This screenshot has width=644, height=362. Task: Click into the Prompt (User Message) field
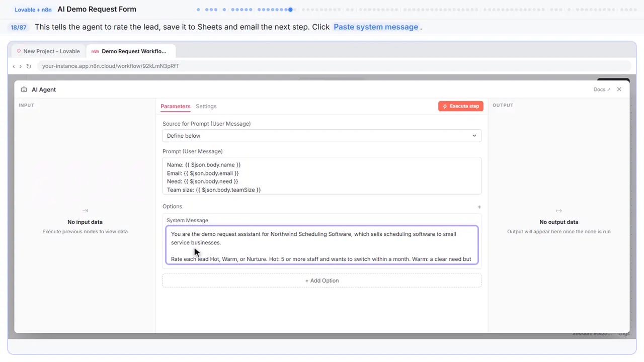click(x=322, y=175)
